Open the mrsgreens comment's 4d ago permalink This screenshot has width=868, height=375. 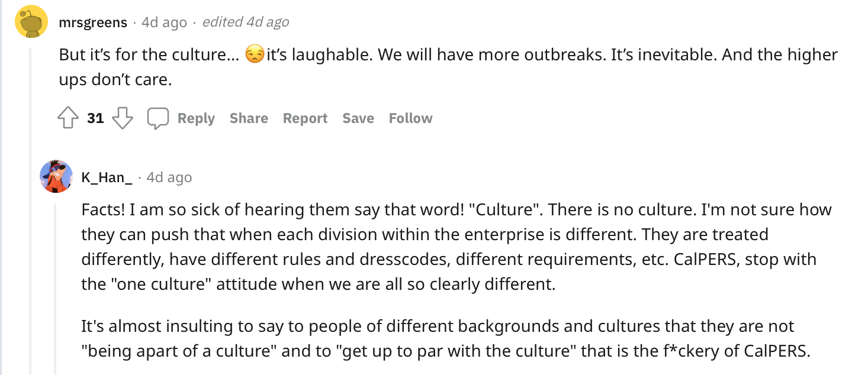coord(164,22)
